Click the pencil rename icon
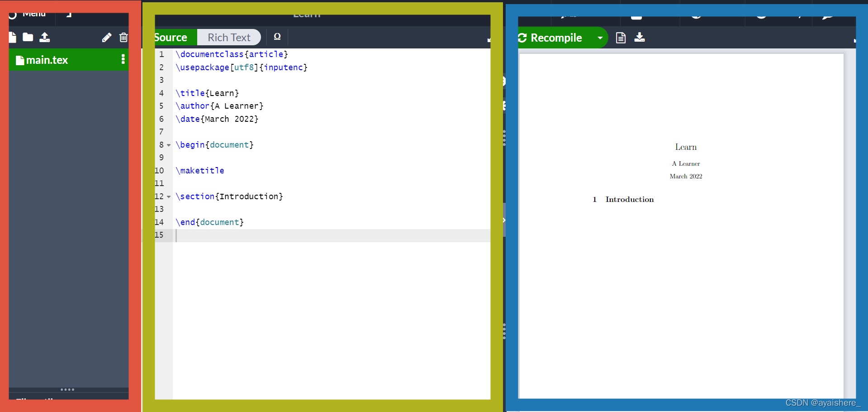 click(107, 38)
